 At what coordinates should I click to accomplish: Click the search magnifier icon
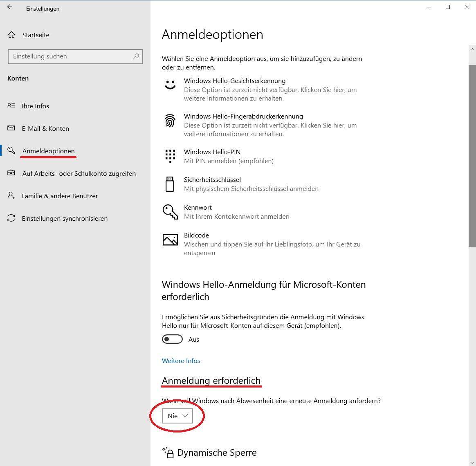click(136, 56)
